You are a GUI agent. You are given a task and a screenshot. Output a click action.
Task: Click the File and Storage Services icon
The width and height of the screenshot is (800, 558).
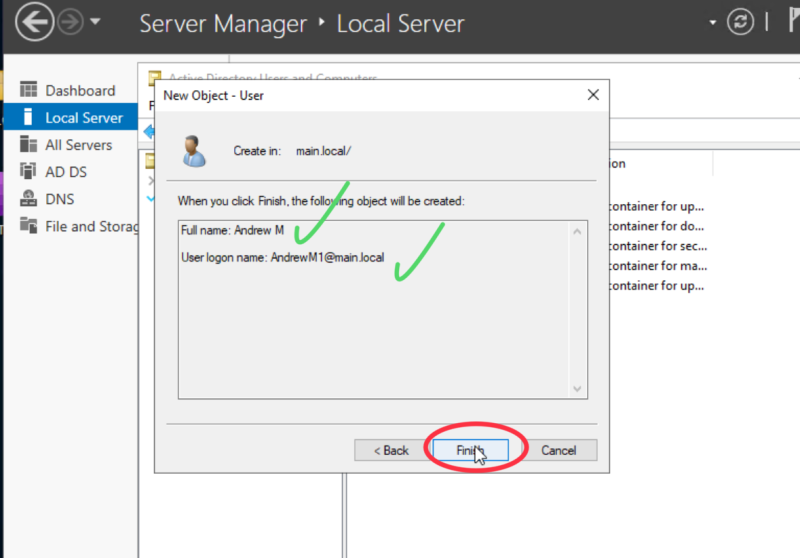click(x=28, y=226)
